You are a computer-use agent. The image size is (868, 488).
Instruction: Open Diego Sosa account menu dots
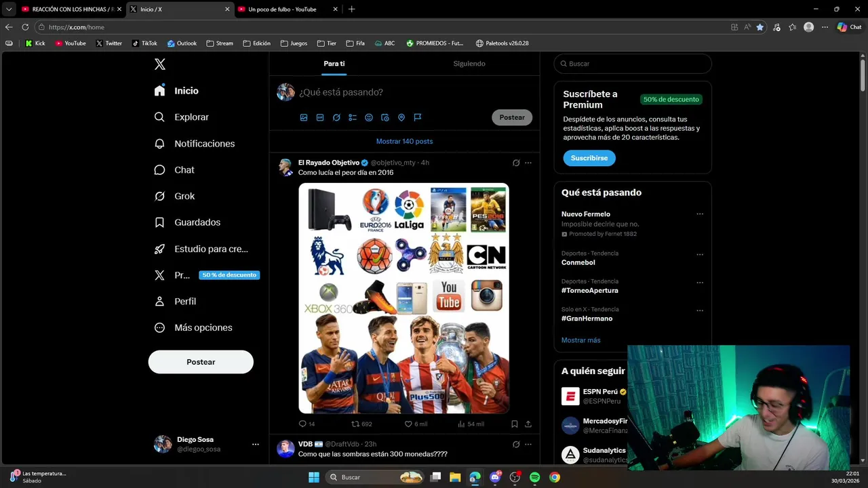coord(256,445)
